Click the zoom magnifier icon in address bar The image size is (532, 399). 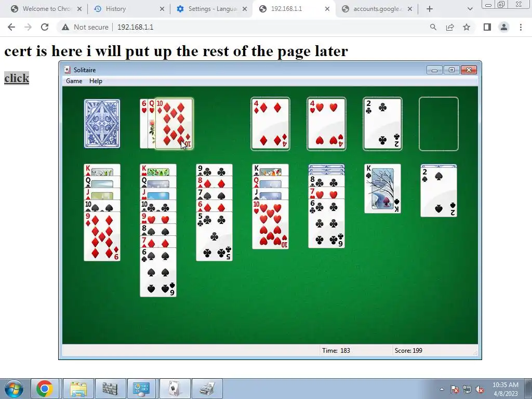(433, 27)
